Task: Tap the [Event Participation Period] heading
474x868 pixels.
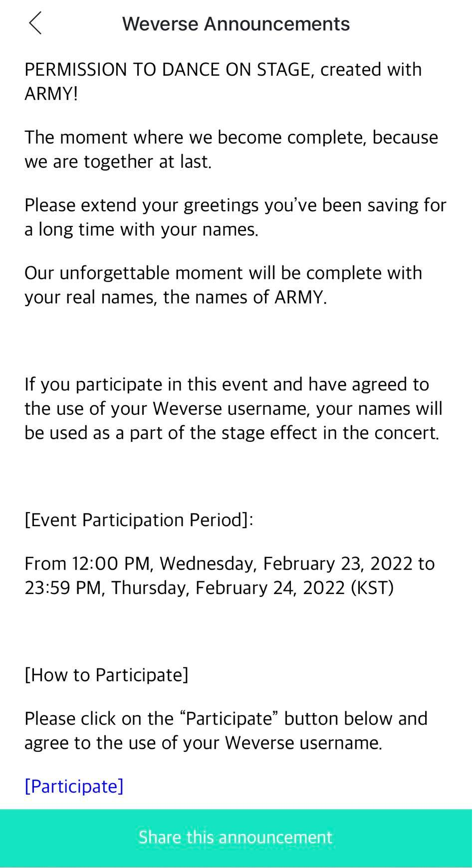Action: tap(139, 520)
